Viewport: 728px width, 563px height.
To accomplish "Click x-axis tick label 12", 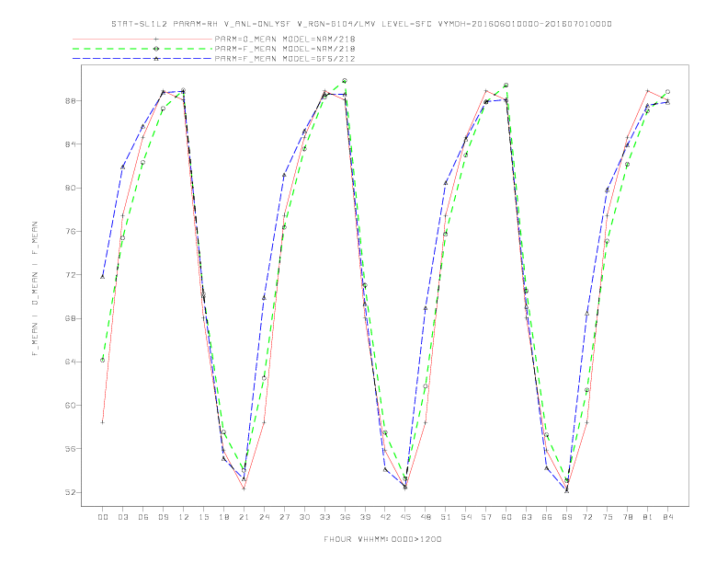I will click(184, 517).
